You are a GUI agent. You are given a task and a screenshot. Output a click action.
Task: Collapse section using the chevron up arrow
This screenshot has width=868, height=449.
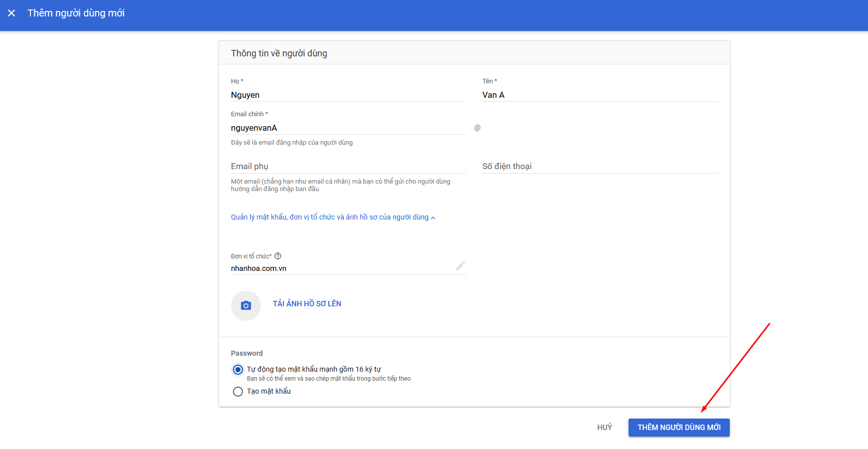pos(433,218)
